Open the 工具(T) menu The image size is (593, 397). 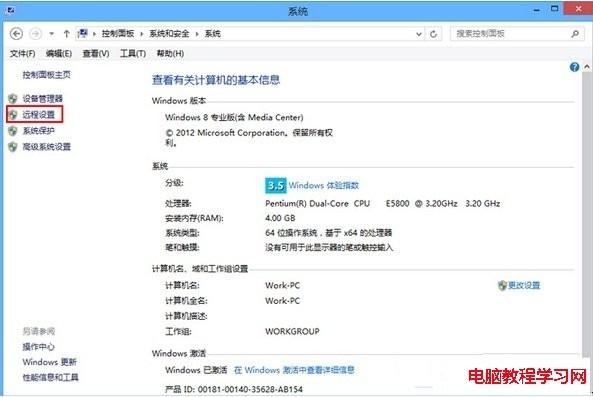[x=133, y=54]
